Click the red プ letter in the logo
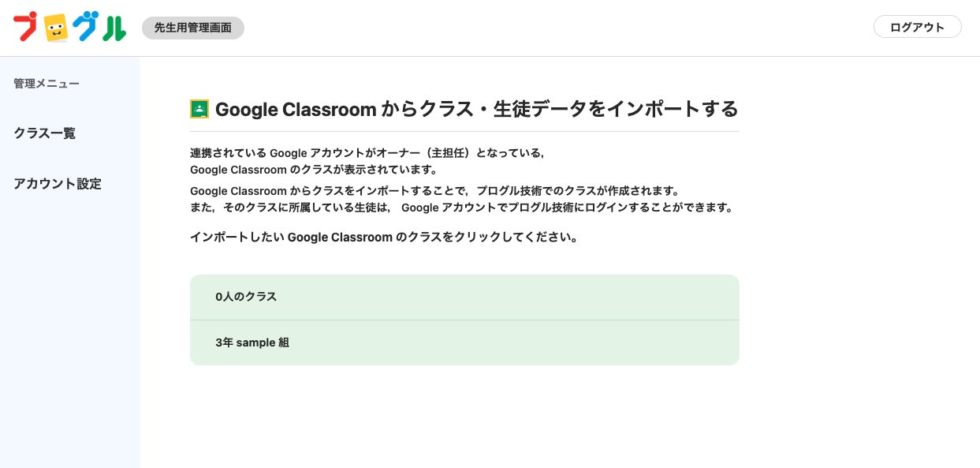980x468 pixels. tap(26, 27)
